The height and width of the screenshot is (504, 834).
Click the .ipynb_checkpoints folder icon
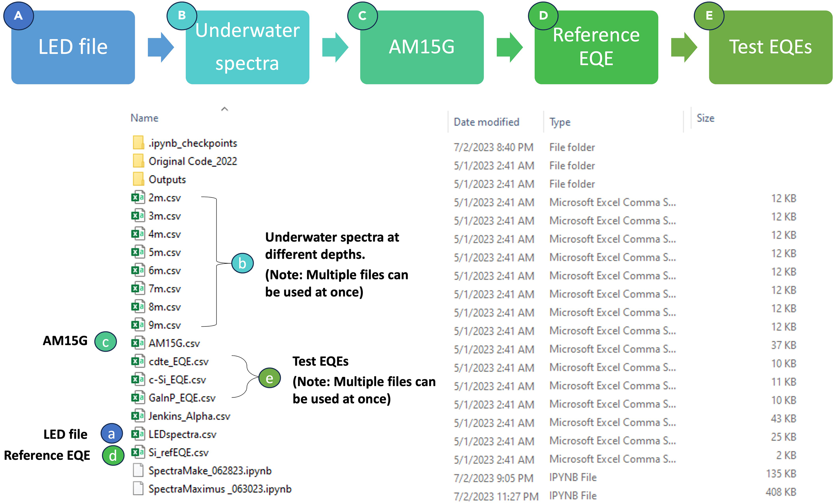[x=138, y=143]
